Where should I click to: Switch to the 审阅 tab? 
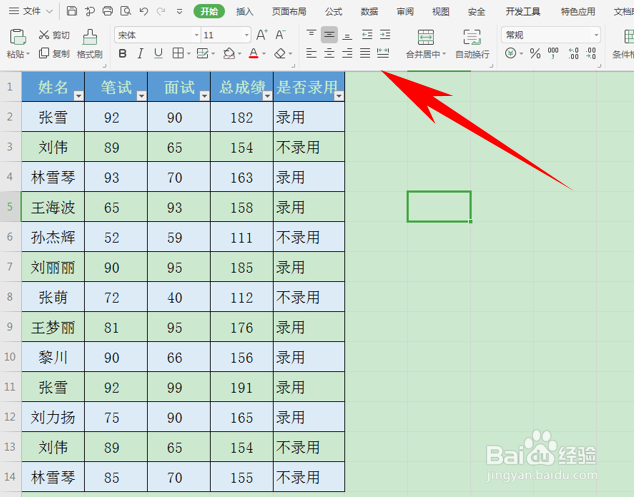pyautogui.click(x=405, y=12)
